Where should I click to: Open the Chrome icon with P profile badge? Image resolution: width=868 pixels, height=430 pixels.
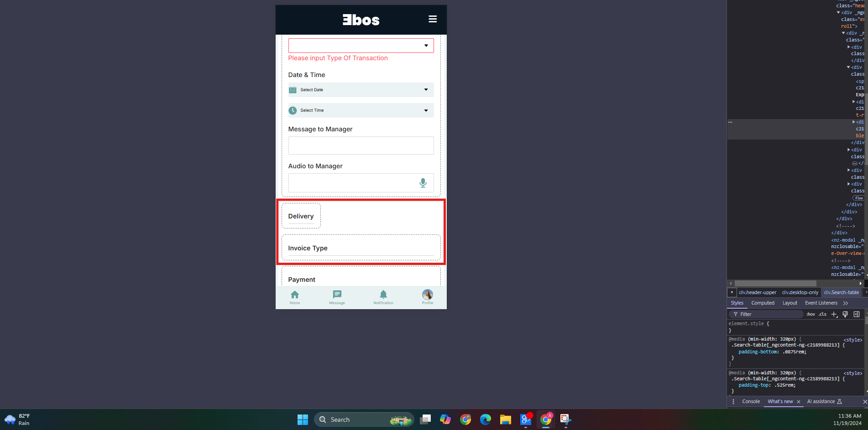click(x=465, y=420)
